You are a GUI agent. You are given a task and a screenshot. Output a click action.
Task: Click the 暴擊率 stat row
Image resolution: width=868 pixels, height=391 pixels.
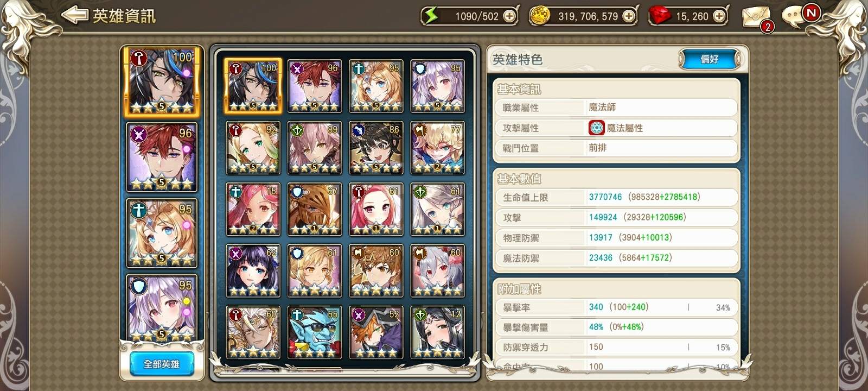[x=617, y=307]
